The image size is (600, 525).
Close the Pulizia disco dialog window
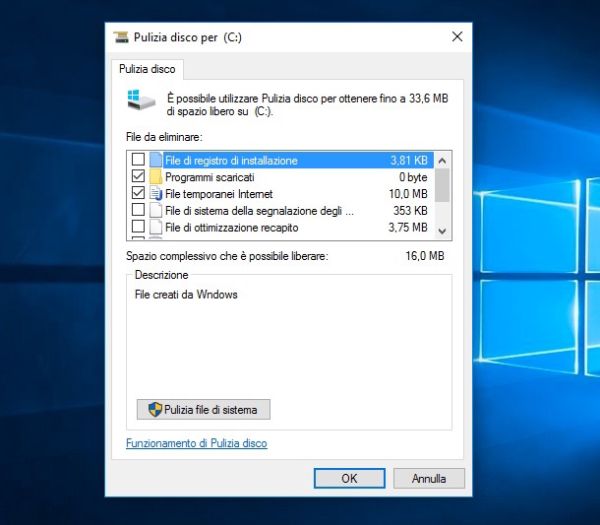[x=457, y=37]
